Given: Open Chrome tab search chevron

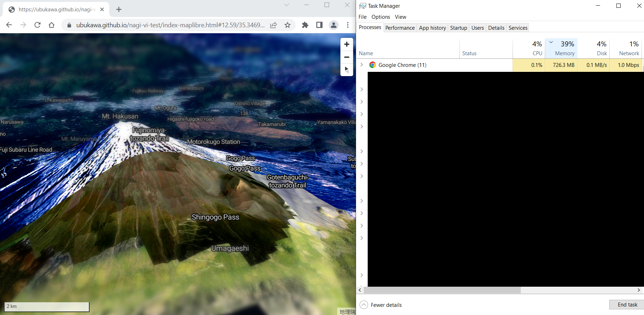Looking at the screenshot, I should pos(287,5).
